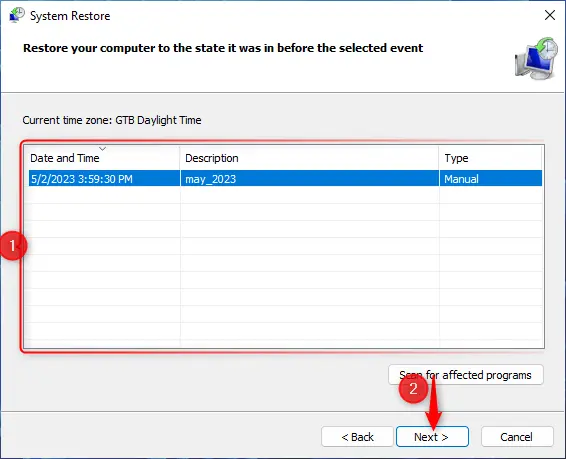The height and width of the screenshot is (459, 566).
Task: Click the bold restore heading text
Action: (x=223, y=48)
